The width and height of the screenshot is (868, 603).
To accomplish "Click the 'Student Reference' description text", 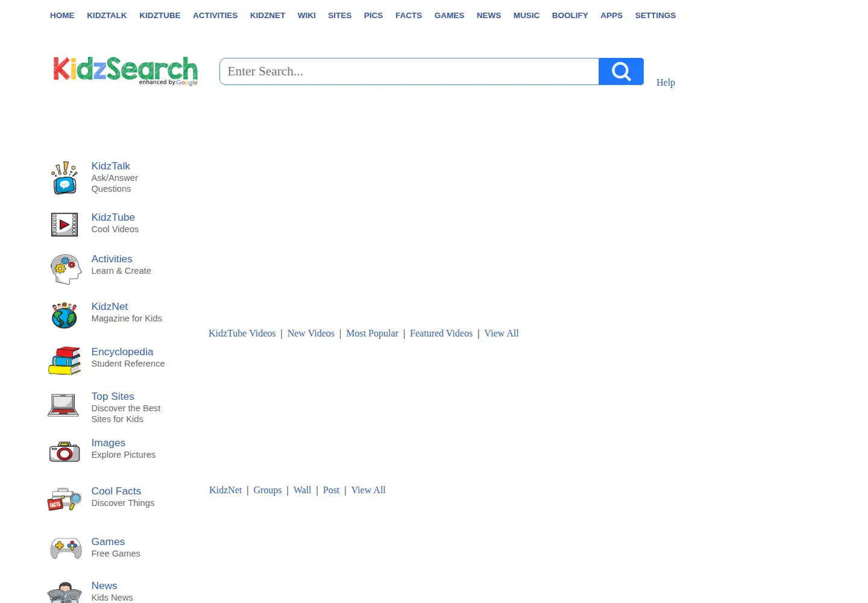I will 128,364.
